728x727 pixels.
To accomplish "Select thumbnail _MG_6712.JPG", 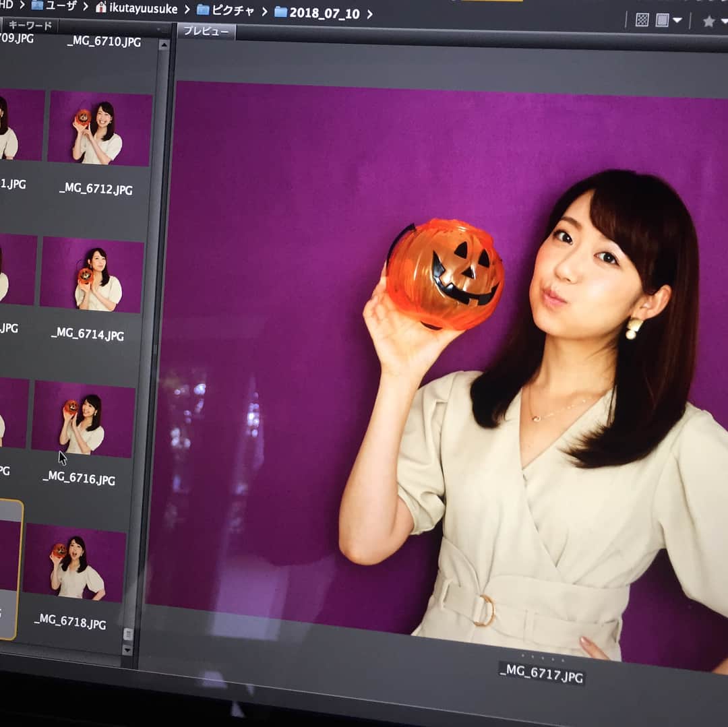I will (x=100, y=128).
